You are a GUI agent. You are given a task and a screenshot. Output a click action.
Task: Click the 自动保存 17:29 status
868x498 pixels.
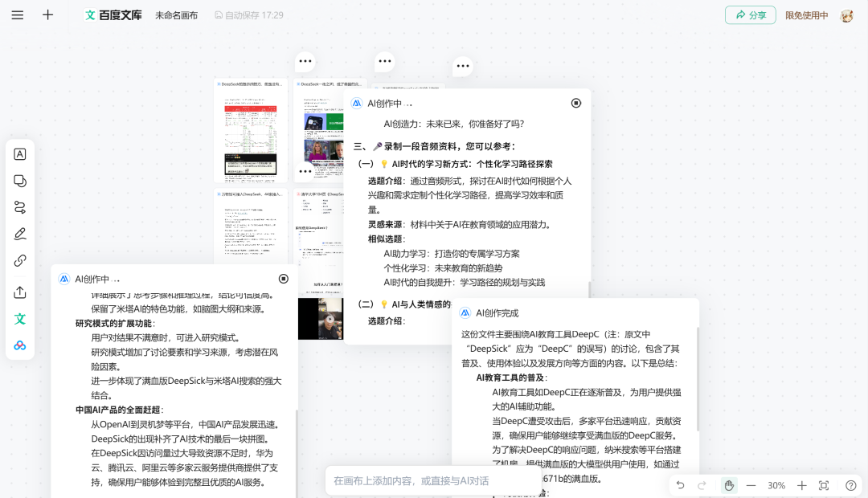pos(249,15)
